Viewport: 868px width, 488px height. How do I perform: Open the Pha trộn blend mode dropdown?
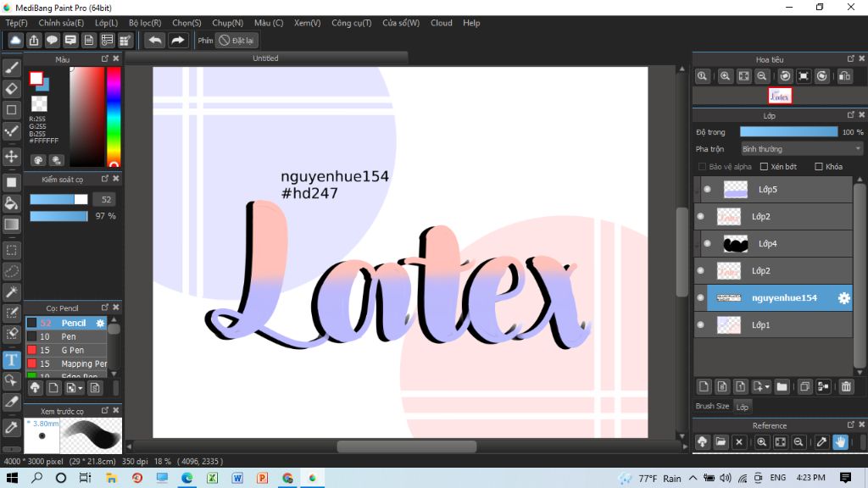pyautogui.click(x=802, y=149)
